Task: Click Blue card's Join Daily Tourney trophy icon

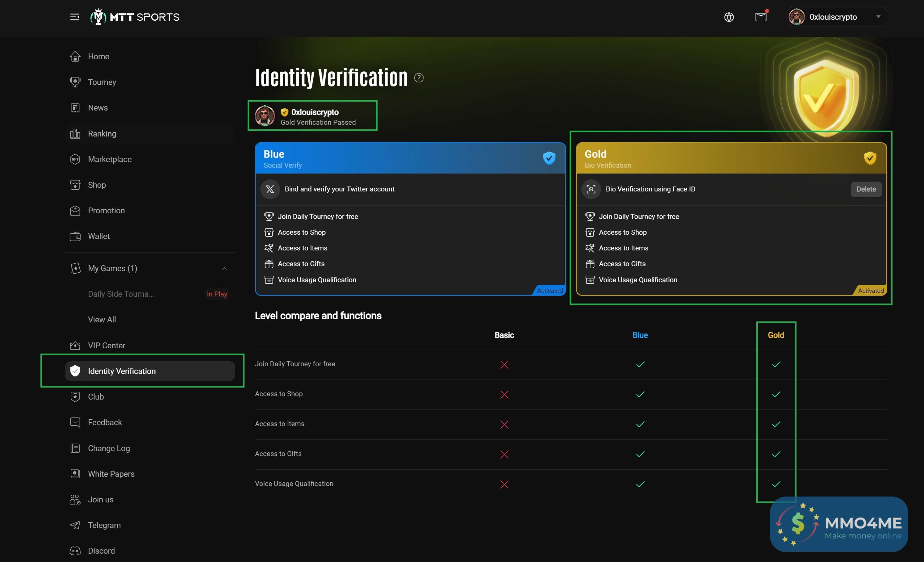Action: (269, 216)
